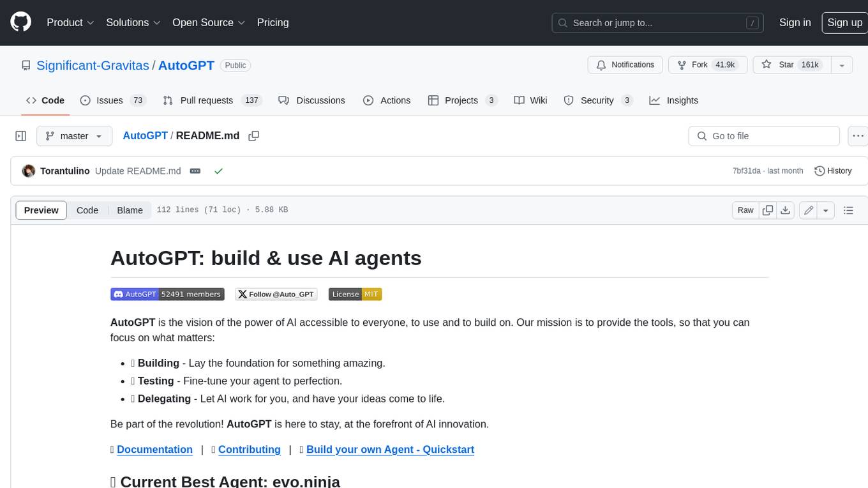868x488 pixels.
Task: Open the Contributing link
Action: click(x=250, y=450)
